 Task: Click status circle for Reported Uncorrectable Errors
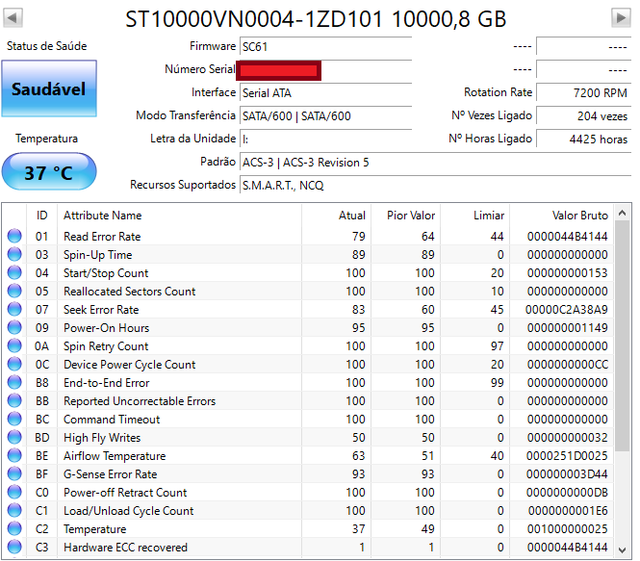tap(14, 401)
